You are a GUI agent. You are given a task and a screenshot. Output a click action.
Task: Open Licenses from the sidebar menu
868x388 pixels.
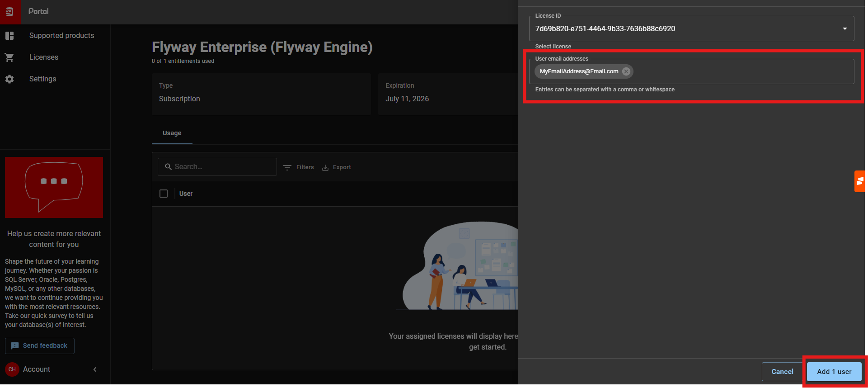click(44, 57)
